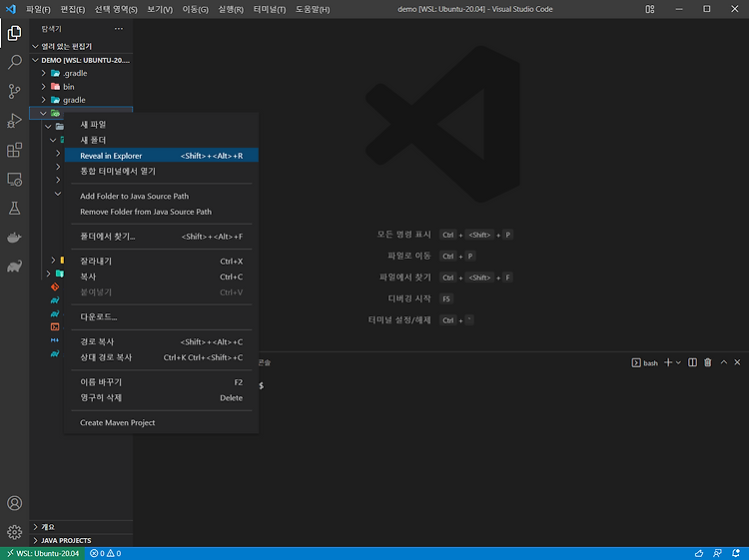Open the 편집(E) menu
Image resolution: width=749 pixels, height=560 pixels.
[73, 9]
